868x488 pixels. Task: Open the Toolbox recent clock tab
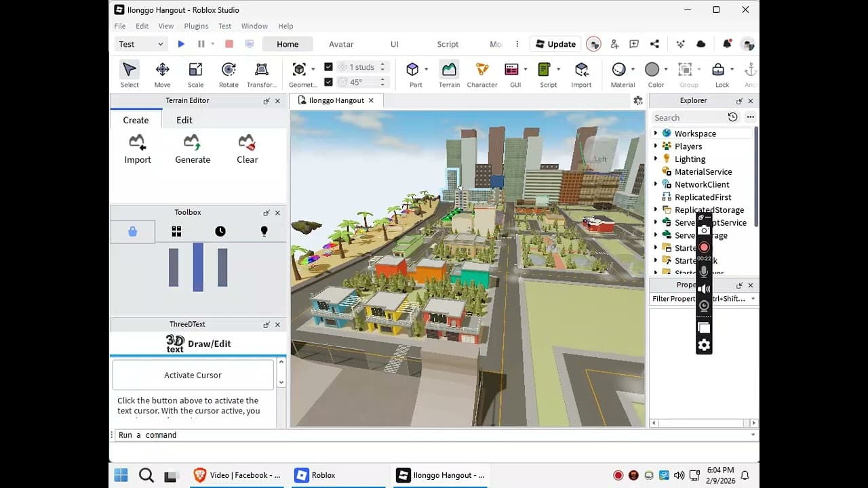click(220, 231)
